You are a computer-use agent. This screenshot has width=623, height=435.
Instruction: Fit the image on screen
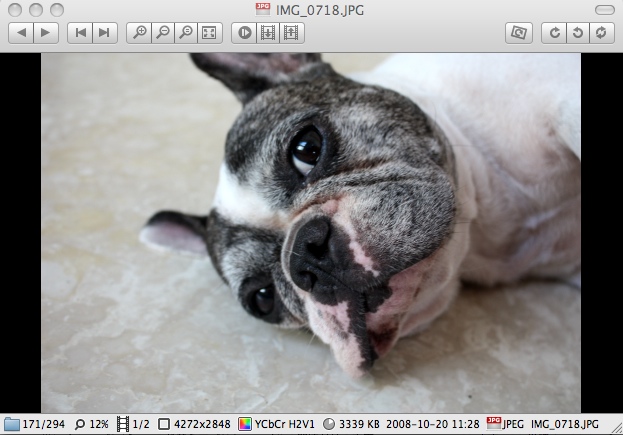[209, 33]
